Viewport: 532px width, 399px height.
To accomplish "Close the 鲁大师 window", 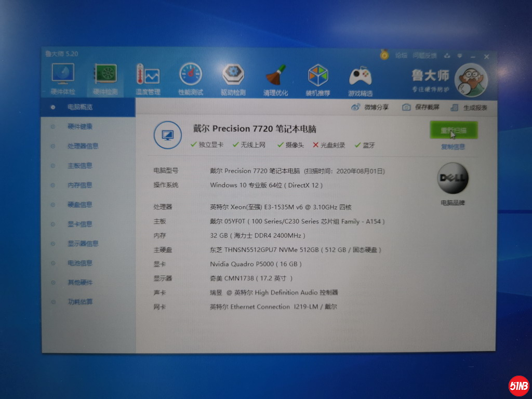I will coord(486,57).
